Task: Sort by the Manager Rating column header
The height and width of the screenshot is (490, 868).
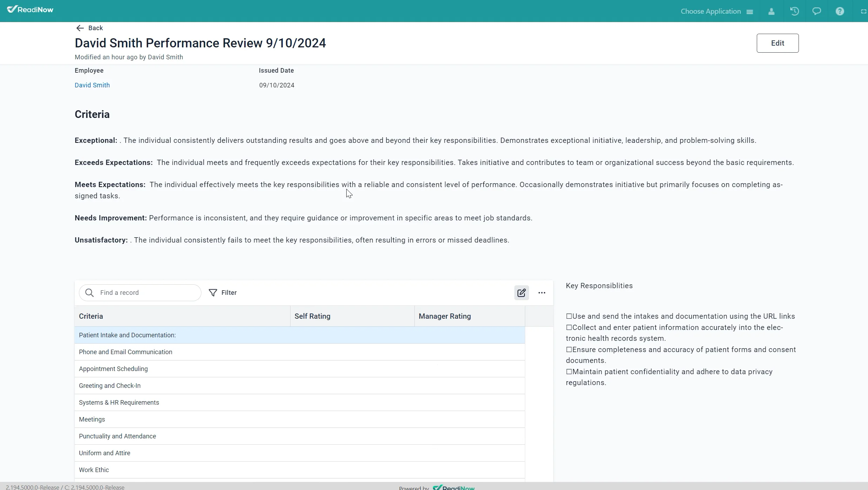Action: (x=470, y=316)
